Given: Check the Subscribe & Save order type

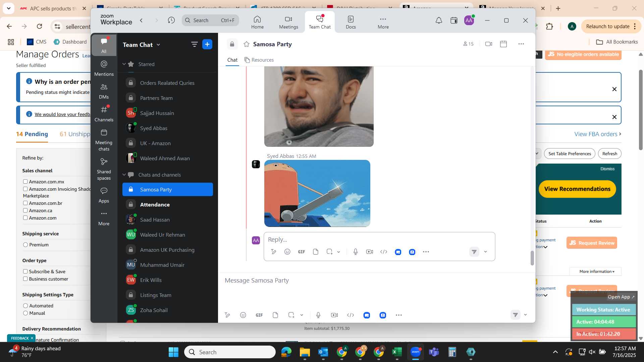Looking at the screenshot, I should 25,271.
